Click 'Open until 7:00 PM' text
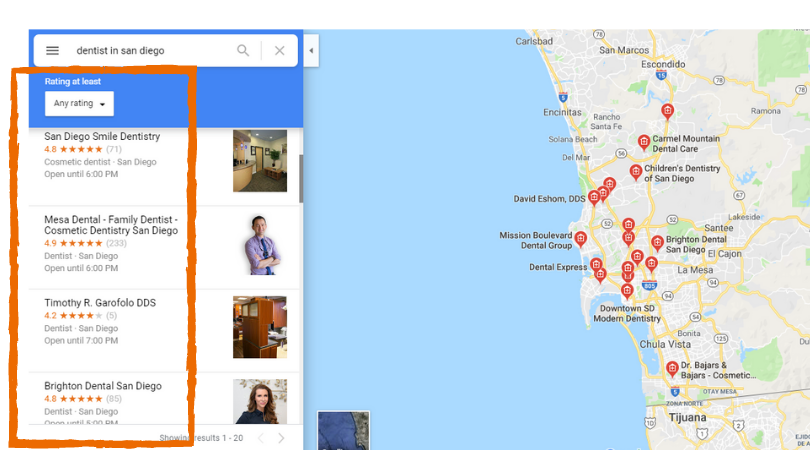Viewport: 810px width, 450px height. coord(81,340)
